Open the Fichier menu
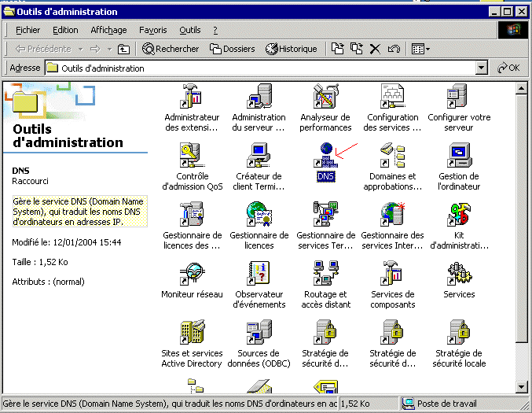532x413 pixels. 28,30
